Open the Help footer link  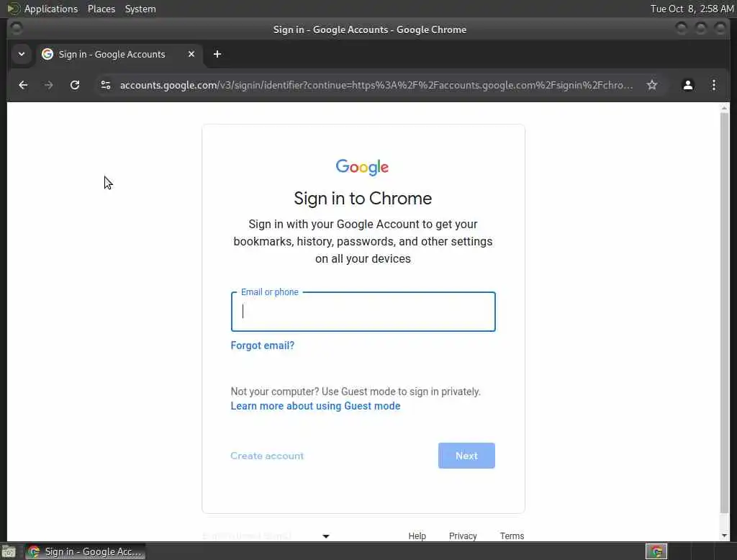[417, 536]
